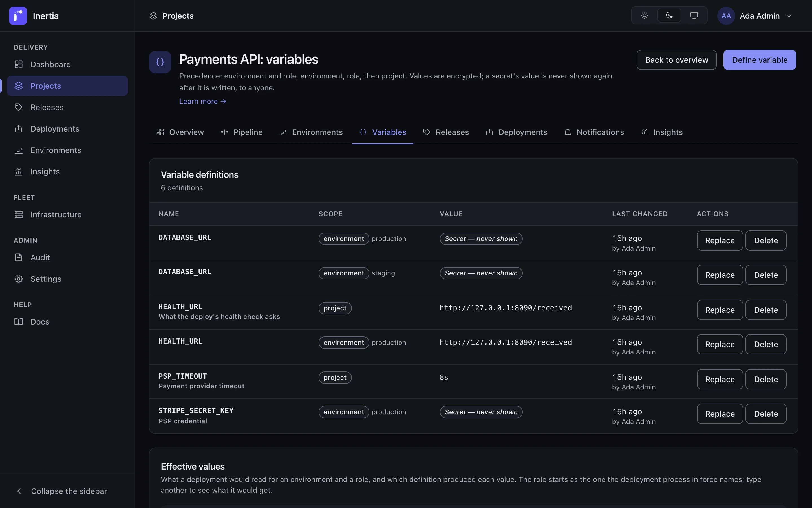Switch to the Overview tab

(180, 132)
